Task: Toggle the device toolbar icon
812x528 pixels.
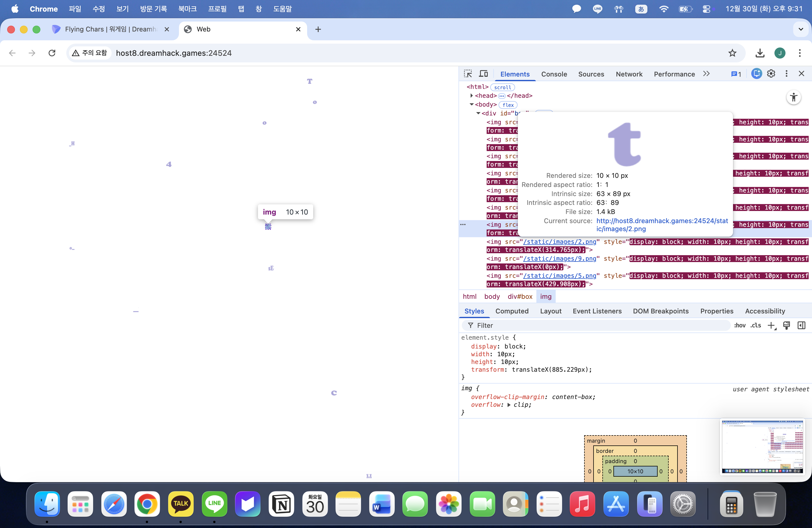Action: pos(483,74)
